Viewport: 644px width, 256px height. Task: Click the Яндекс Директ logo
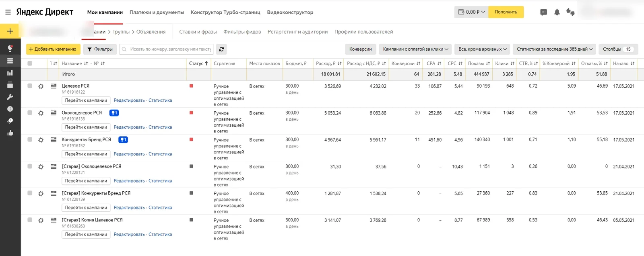(x=45, y=12)
